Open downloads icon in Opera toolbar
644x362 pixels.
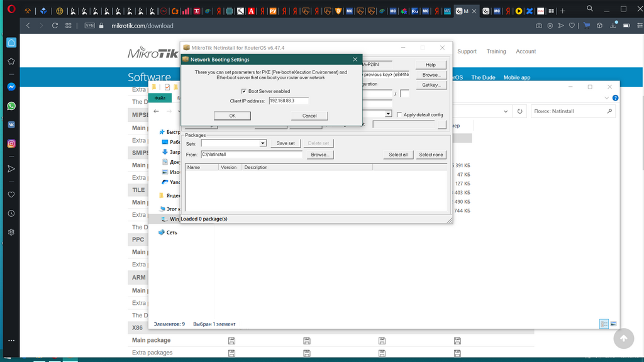tap(613, 25)
